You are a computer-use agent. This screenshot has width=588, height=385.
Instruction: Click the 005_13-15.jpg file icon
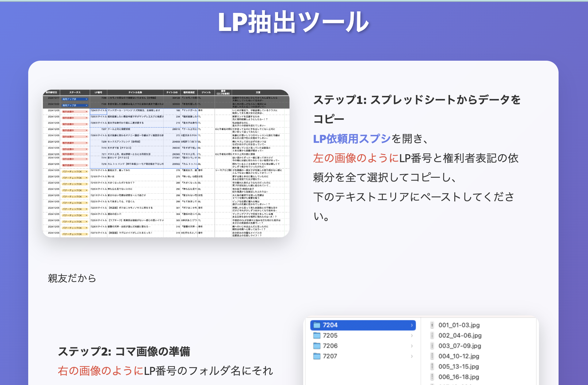(x=432, y=367)
